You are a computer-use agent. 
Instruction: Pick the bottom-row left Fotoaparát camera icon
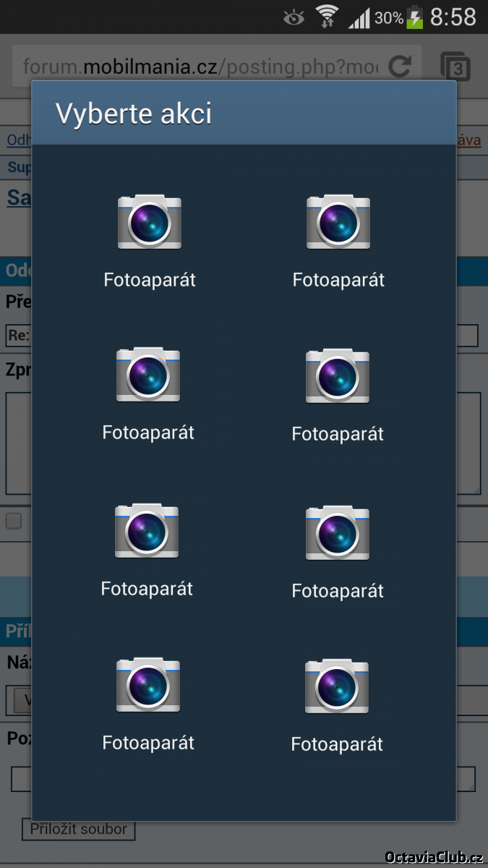(148, 685)
